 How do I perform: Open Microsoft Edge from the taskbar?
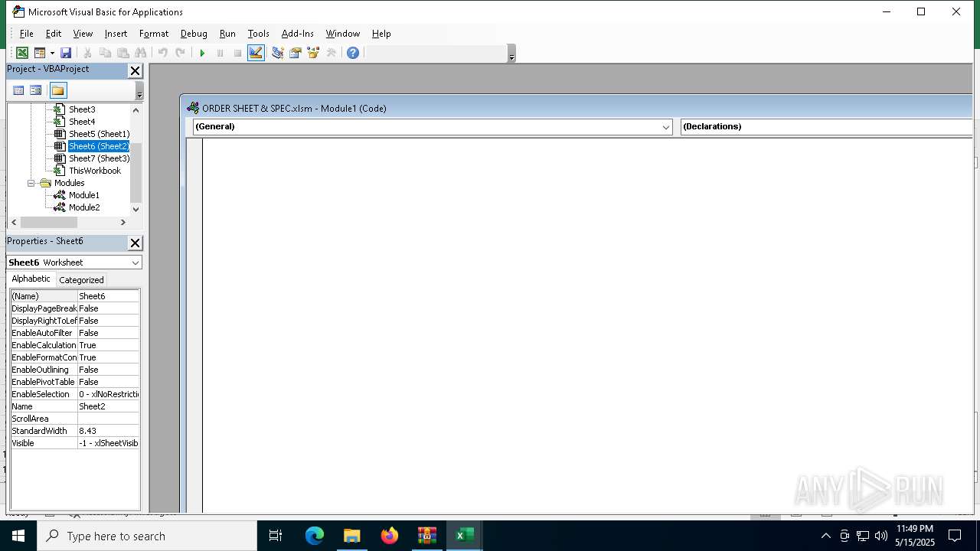(315, 536)
